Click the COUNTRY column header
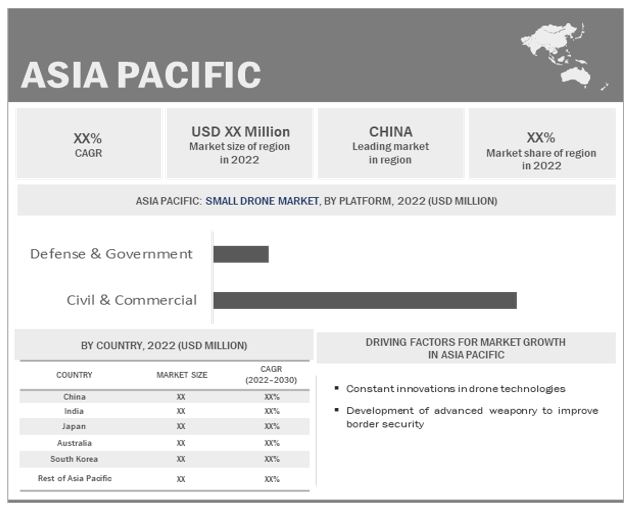Viewport: 636px width, 512px height. pyautogui.click(x=74, y=375)
